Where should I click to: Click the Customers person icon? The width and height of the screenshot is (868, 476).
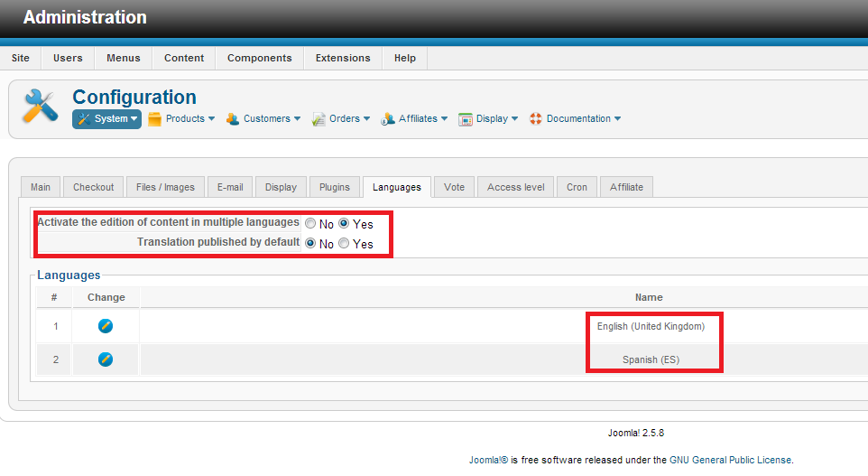pyautogui.click(x=233, y=119)
